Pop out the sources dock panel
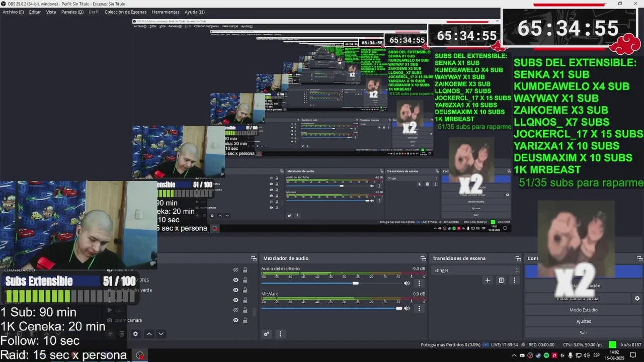The height and width of the screenshot is (362, 644). pos(254,258)
